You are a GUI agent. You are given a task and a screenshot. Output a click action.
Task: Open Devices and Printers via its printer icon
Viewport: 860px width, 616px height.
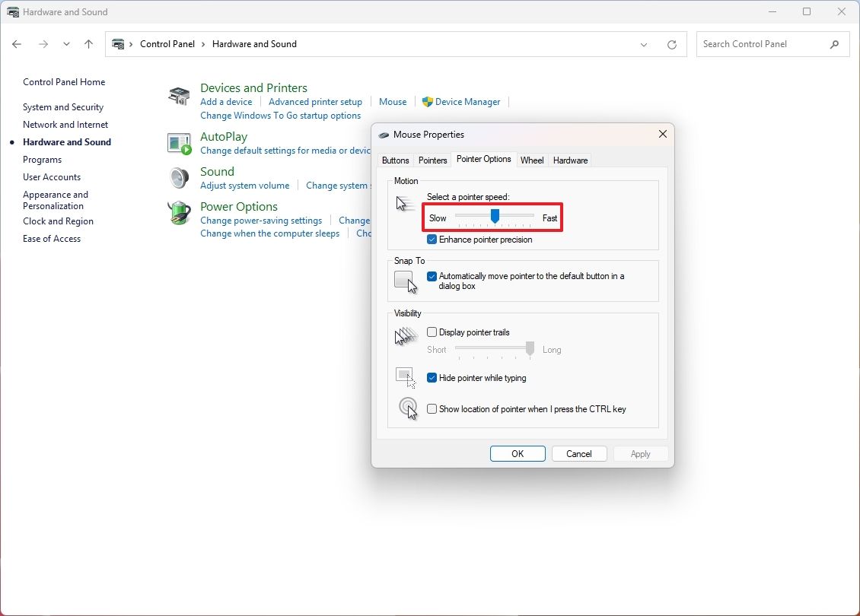click(178, 96)
